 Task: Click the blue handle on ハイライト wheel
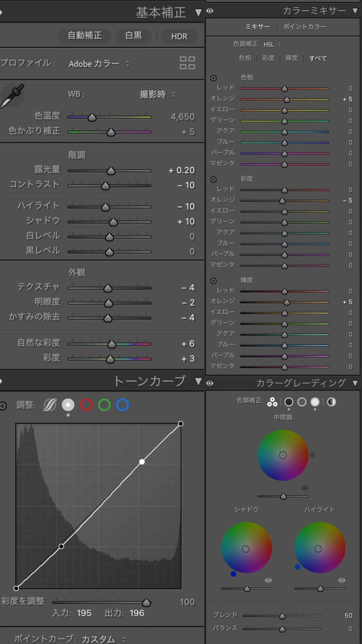click(297, 566)
